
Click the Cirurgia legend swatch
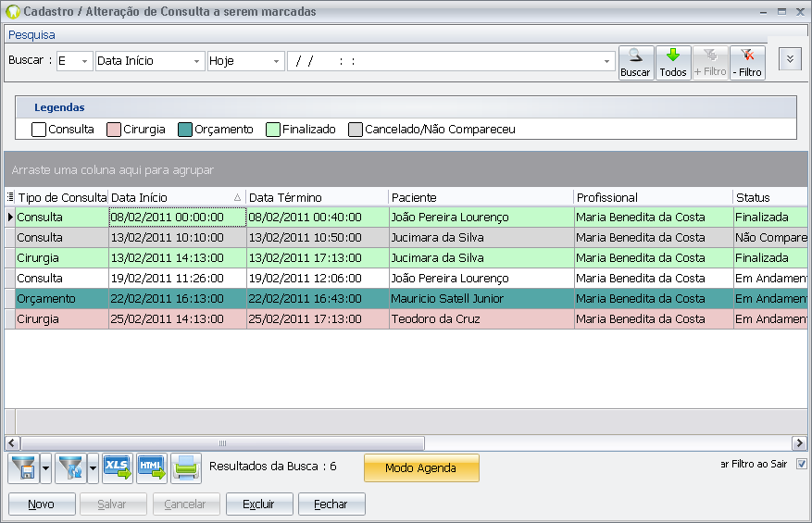(114, 130)
